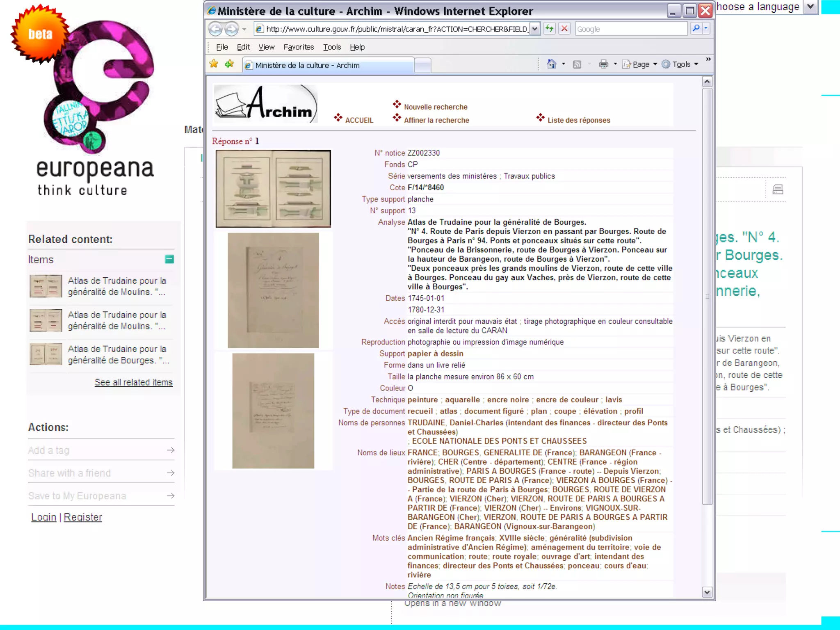Open the Choose a language dropdown
The width and height of the screenshot is (840, 630).
(810, 7)
